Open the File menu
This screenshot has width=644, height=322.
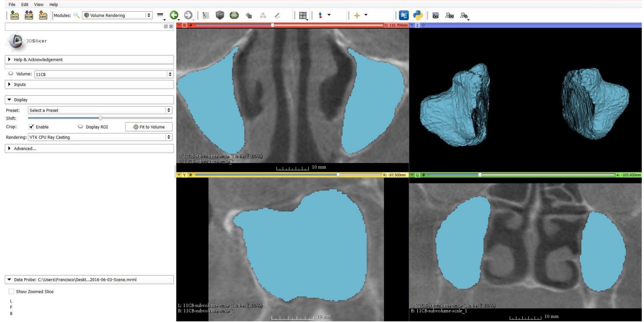tap(12, 4)
